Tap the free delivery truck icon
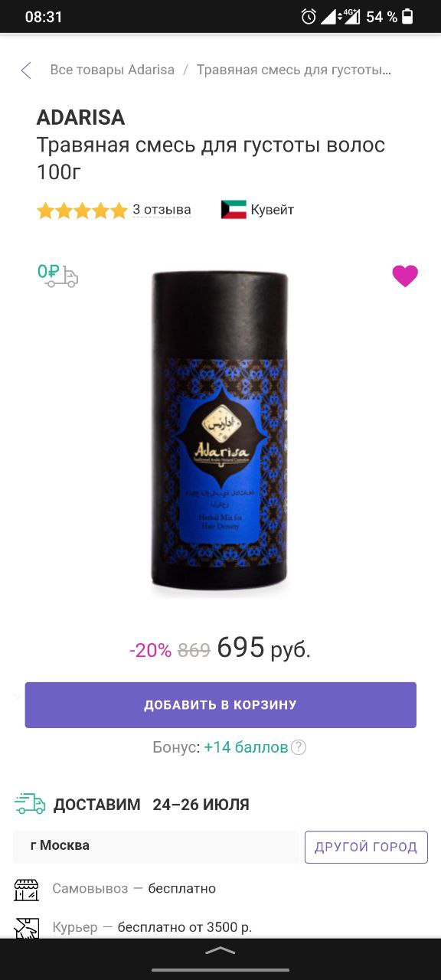This screenshot has height=980, width=441. pyautogui.click(x=58, y=276)
